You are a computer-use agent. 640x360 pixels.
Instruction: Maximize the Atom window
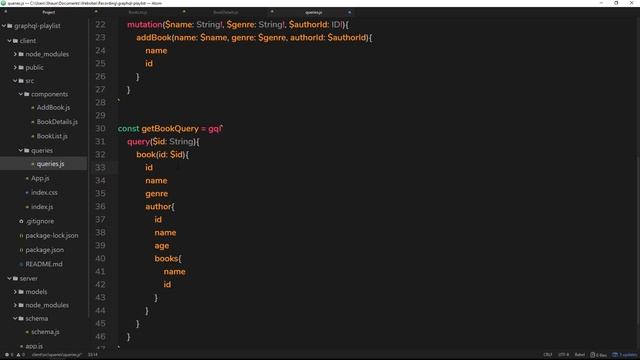(616, 3)
